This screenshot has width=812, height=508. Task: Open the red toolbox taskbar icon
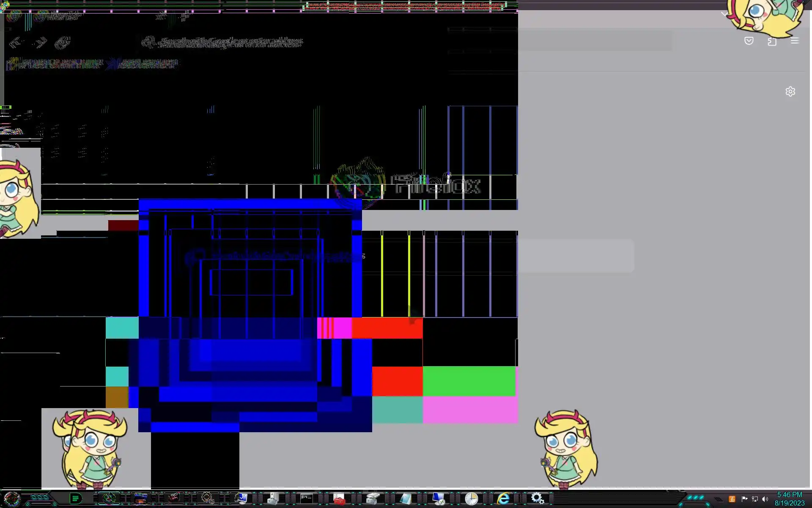[339, 499]
